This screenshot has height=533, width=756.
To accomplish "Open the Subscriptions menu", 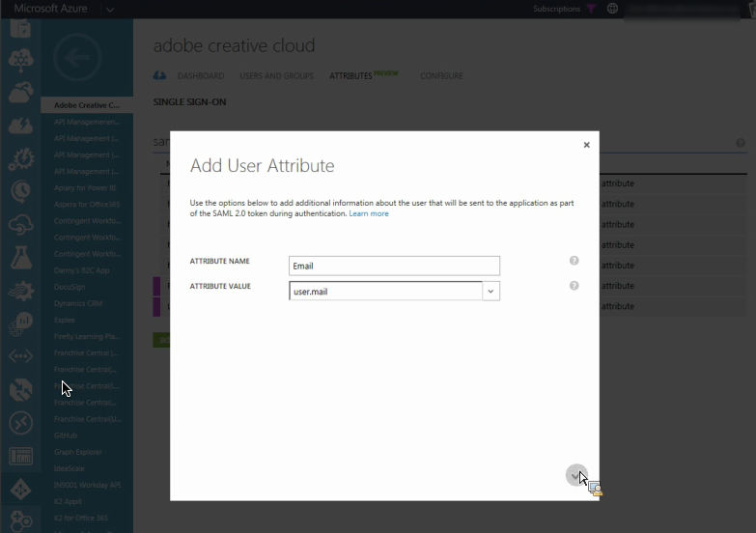I will click(x=556, y=9).
